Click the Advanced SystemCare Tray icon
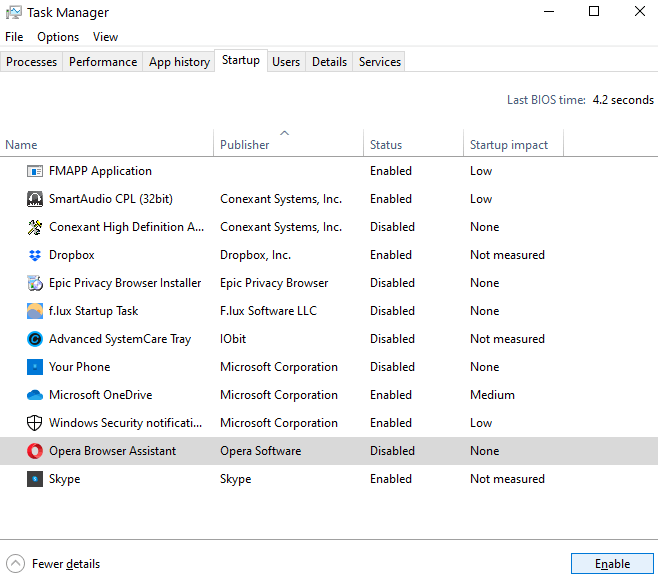Viewport: 658px width, 586px height. pos(35,339)
